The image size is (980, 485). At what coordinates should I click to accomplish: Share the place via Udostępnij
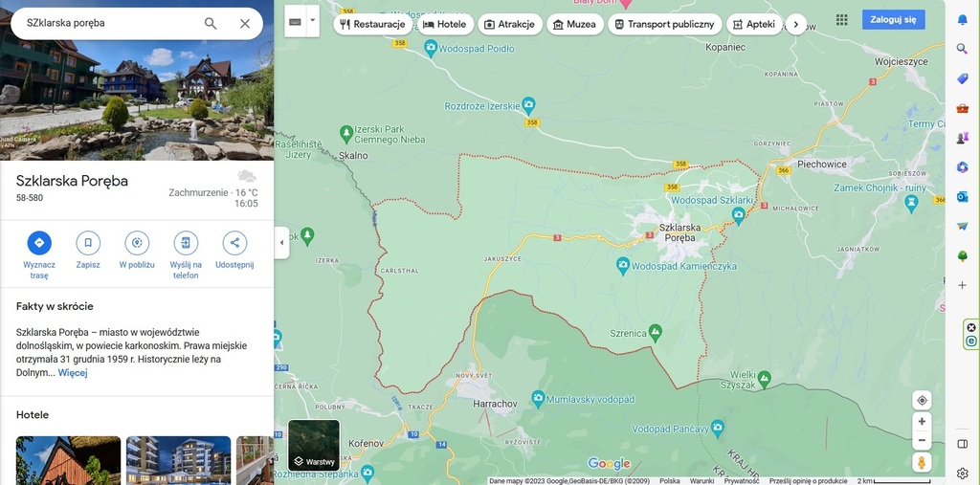pyautogui.click(x=234, y=243)
